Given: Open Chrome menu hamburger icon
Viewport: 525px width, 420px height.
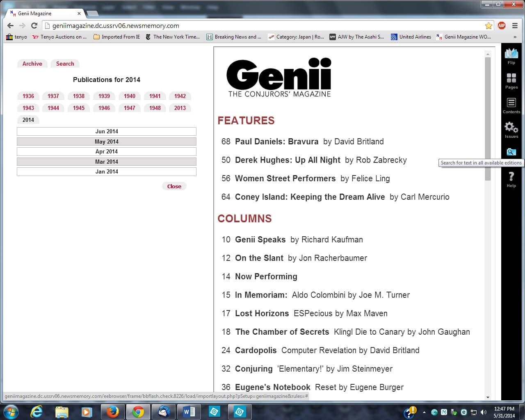Looking at the screenshot, I should 515,25.
